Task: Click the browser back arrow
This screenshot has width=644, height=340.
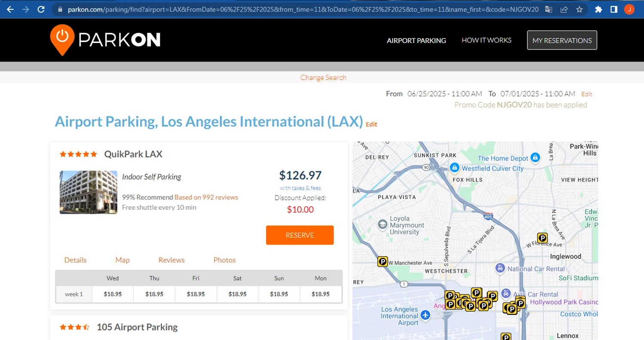Action: pos(10,9)
